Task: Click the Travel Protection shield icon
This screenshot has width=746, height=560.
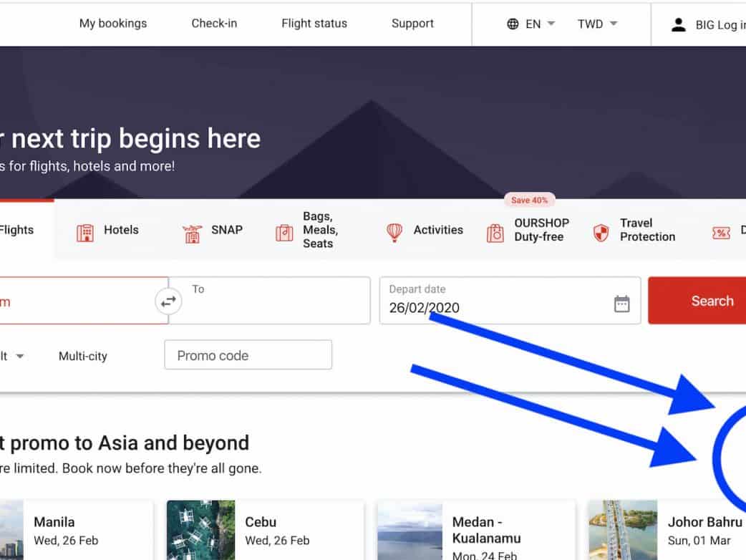Action: tap(601, 232)
